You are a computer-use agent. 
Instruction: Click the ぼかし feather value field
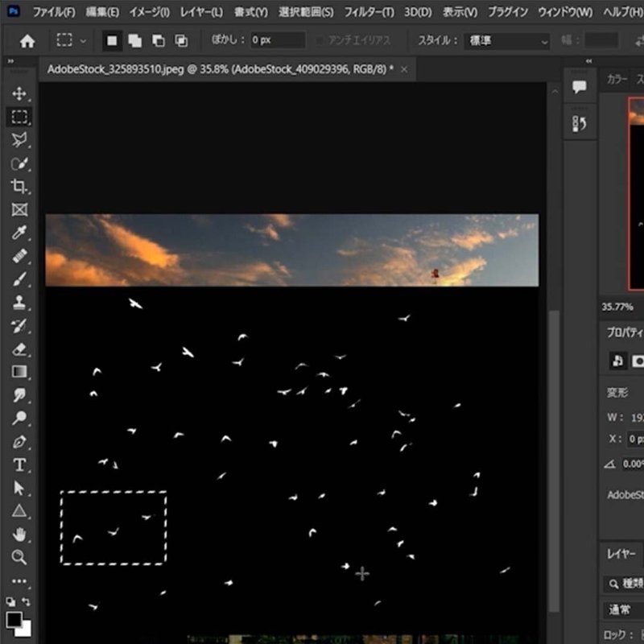coord(278,40)
